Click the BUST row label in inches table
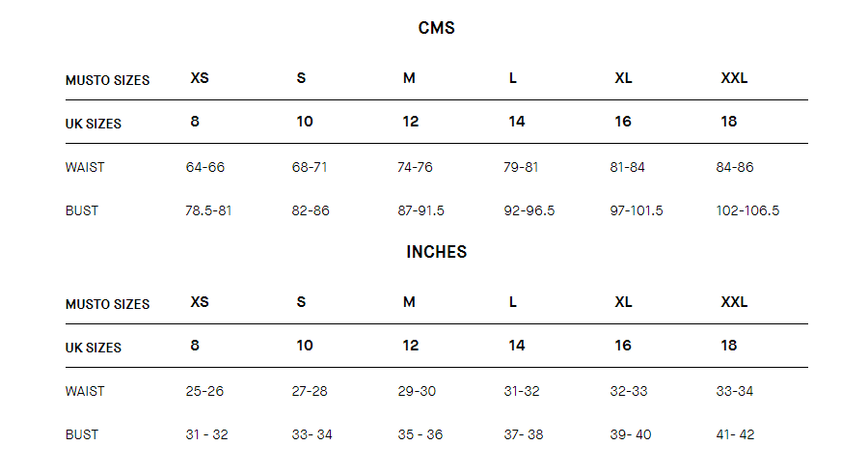The width and height of the screenshot is (868, 474). click(x=82, y=434)
